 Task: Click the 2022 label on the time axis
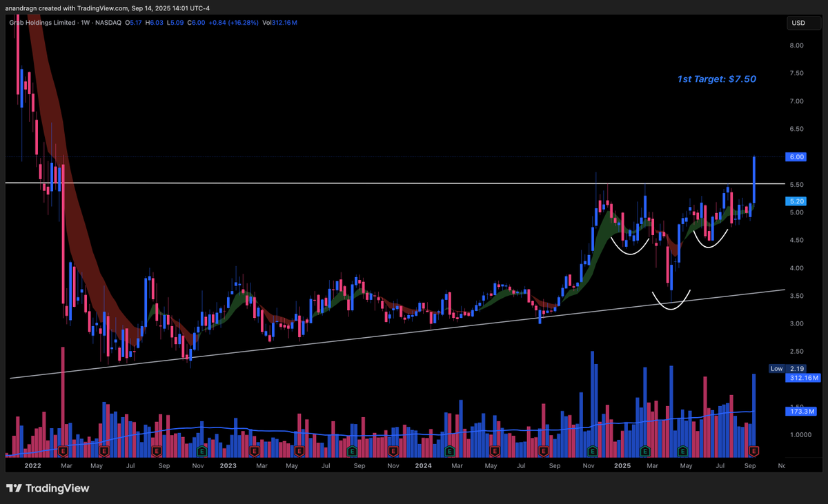32,466
